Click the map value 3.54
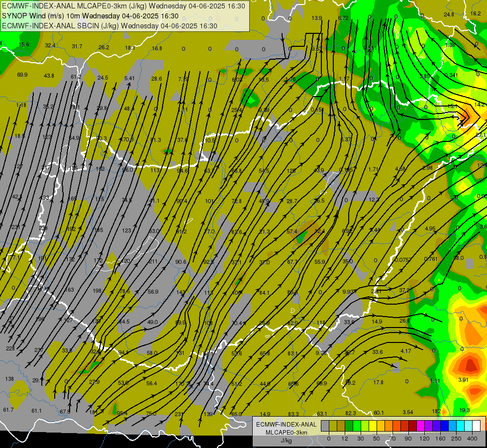This screenshot has width=487, height=448. tap(408, 412)
